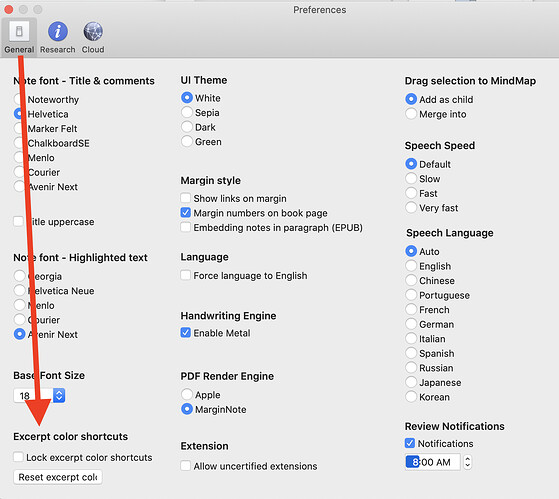Open the Cloud globe icon
559x499 pixels.
pos(93,31)
